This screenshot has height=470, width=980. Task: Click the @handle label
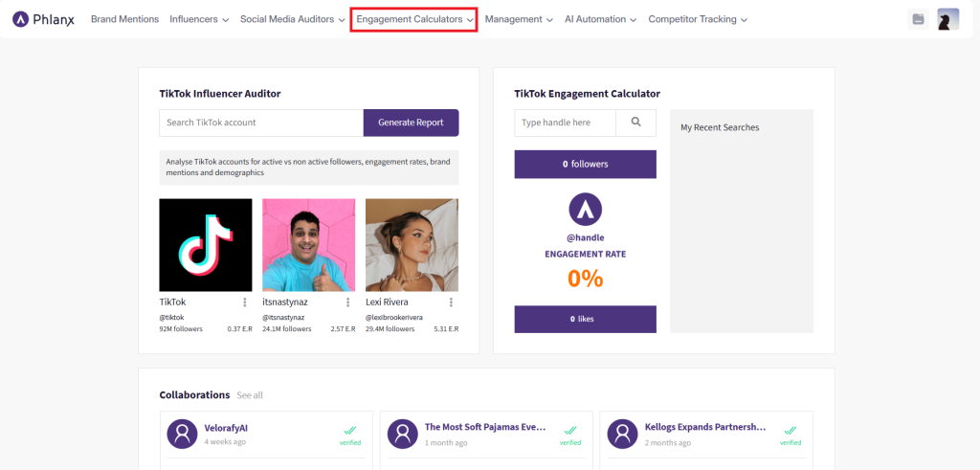click(586, 238)
